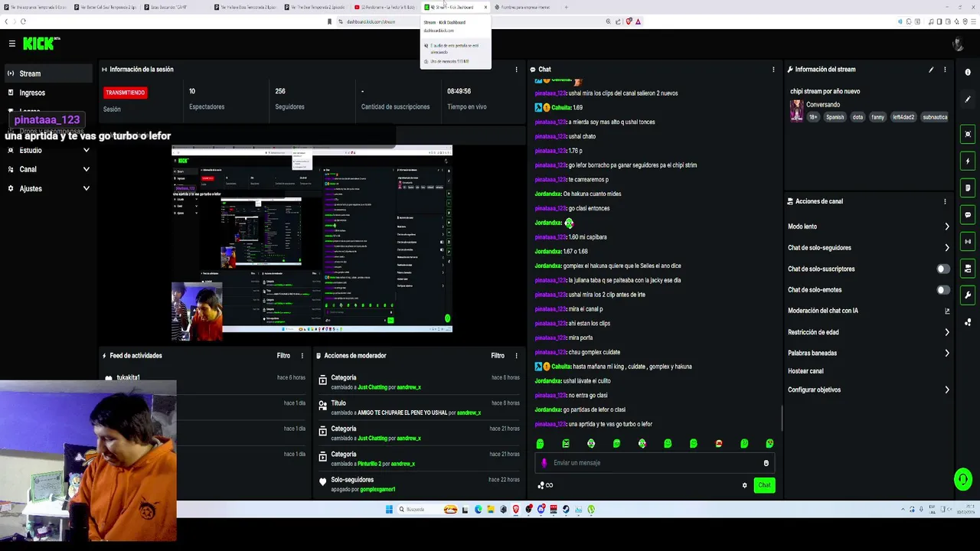
Task: Edit stream info with the pencil icon
Action: pyautogui.click(x=931, y=70)
